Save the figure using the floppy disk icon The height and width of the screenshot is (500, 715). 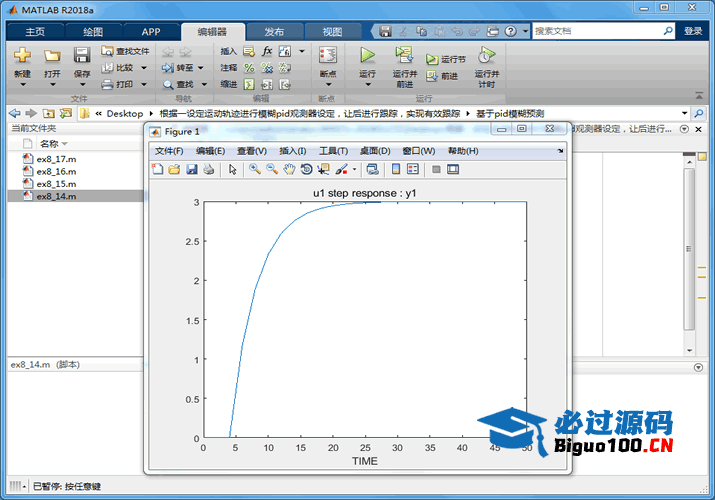click(191, 169)
